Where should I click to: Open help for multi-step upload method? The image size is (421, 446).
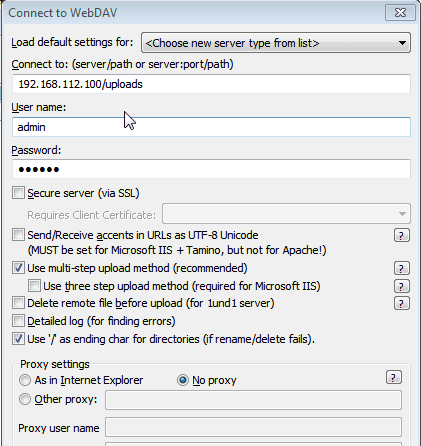pyautogui.click(x=402, y=268)
